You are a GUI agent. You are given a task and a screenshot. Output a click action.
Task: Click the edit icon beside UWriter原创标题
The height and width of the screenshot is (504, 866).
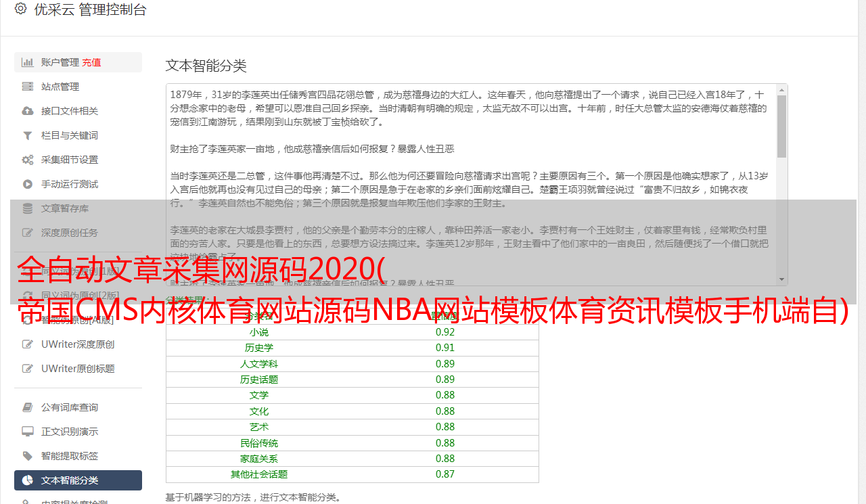pyautogui.click(x=28, y=369)
